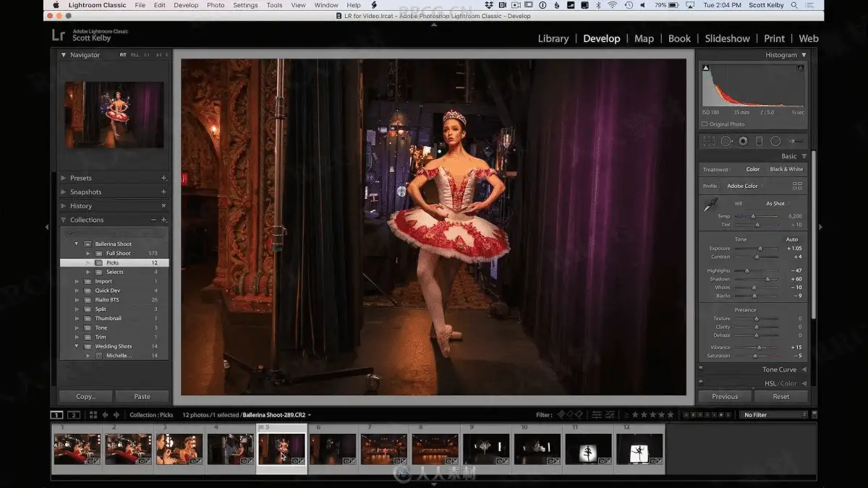Expand the Tone Curve panel
This screenshot has width=868, height=488.
(779, 369)
